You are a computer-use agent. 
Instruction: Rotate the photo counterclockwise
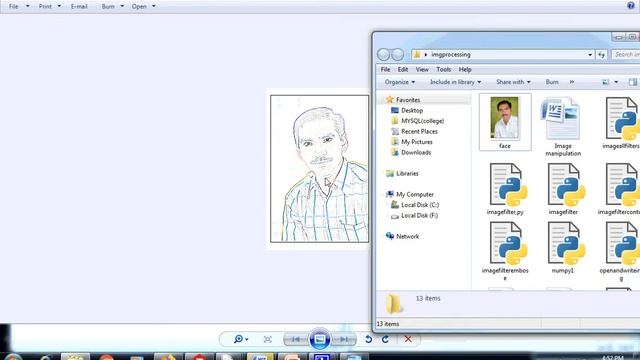368,339
